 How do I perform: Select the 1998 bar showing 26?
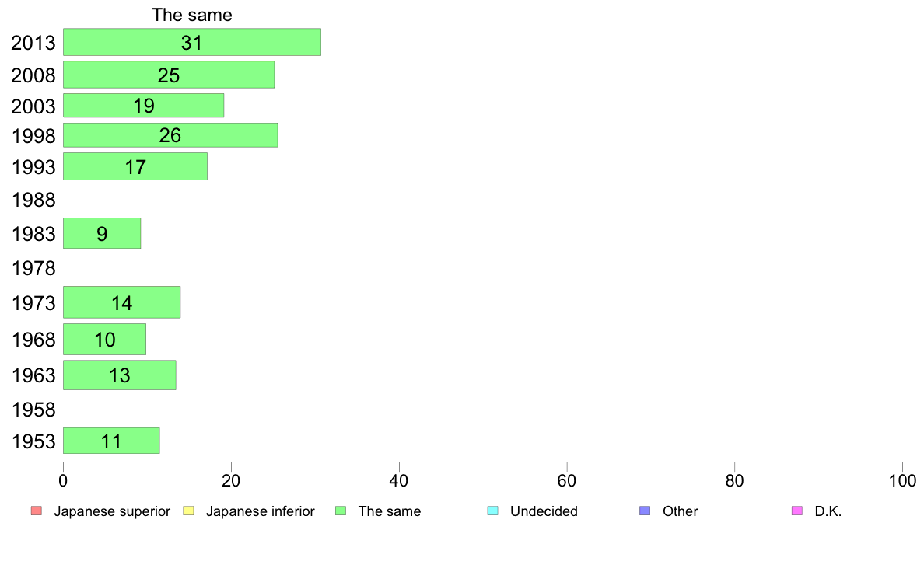click(x=170, y=135)
